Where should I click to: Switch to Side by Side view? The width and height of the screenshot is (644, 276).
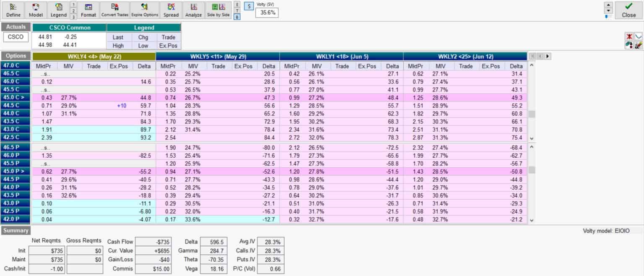[x=218, y=10]
